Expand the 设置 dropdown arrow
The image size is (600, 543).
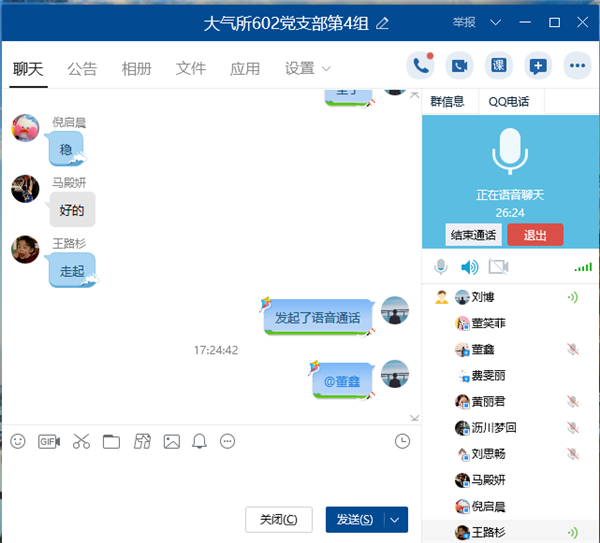[326, 69]
